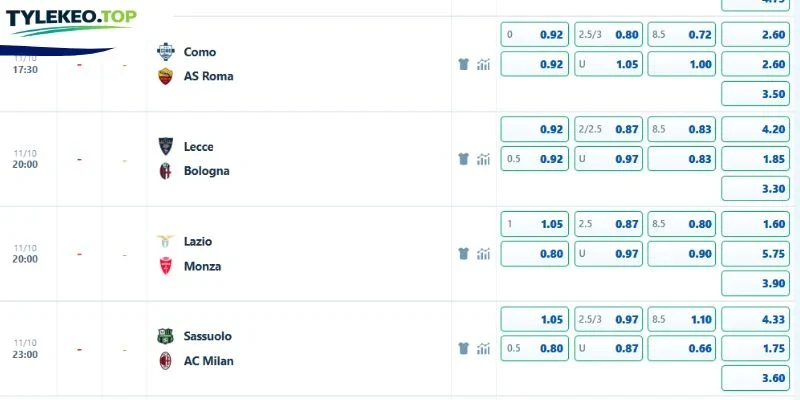Click jersey icon for Lecce vs Bologna

pyautogui.click(x=463, y=159)
